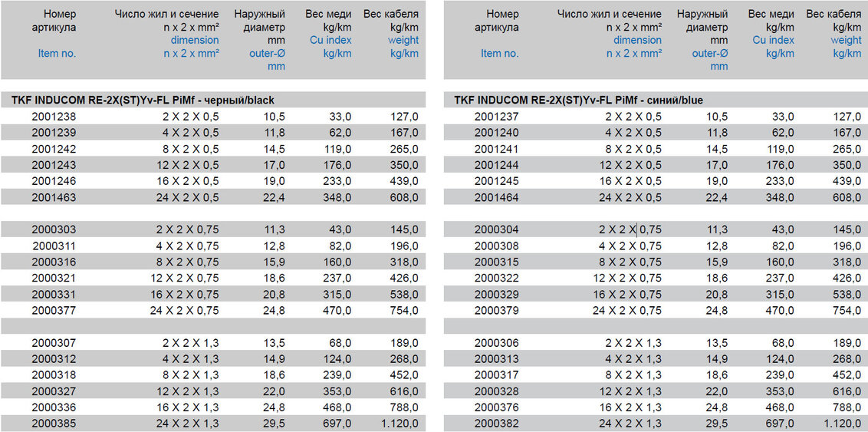The image size is (868, 432).
Task: Select cable weight 452,0 for item 2000318
Action: pyautogui.click(x=403, y=375)
